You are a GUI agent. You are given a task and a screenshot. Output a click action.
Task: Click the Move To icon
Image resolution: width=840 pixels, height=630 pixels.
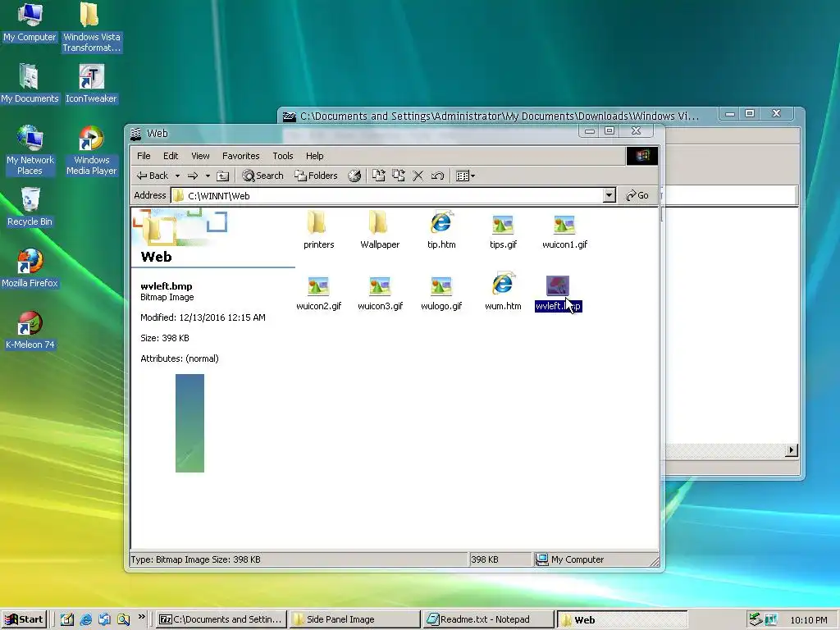point(379,176)
